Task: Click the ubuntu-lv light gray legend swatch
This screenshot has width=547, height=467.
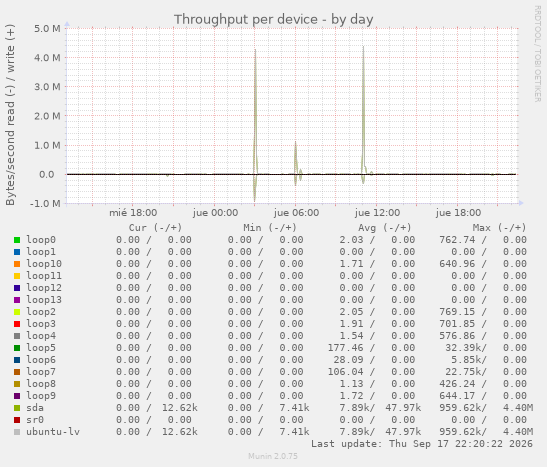Action: pyautogui.click(x=17, y=432)
